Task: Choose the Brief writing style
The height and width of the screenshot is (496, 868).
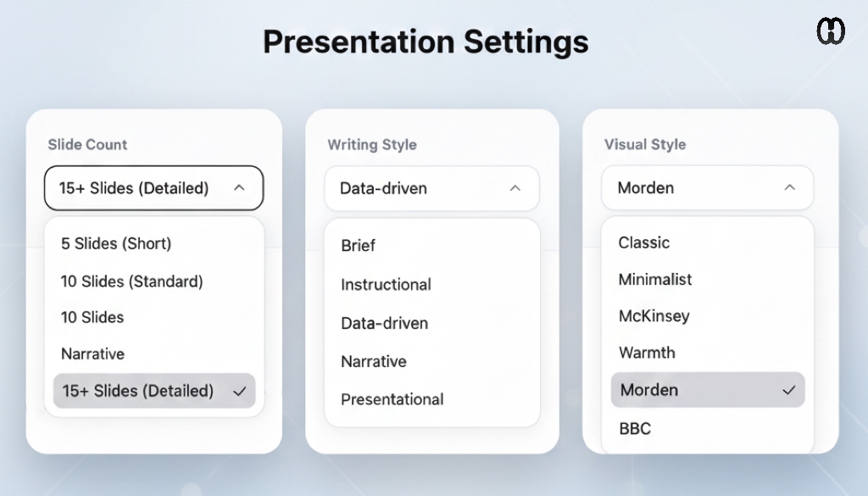Action: [x=358, y=246]
